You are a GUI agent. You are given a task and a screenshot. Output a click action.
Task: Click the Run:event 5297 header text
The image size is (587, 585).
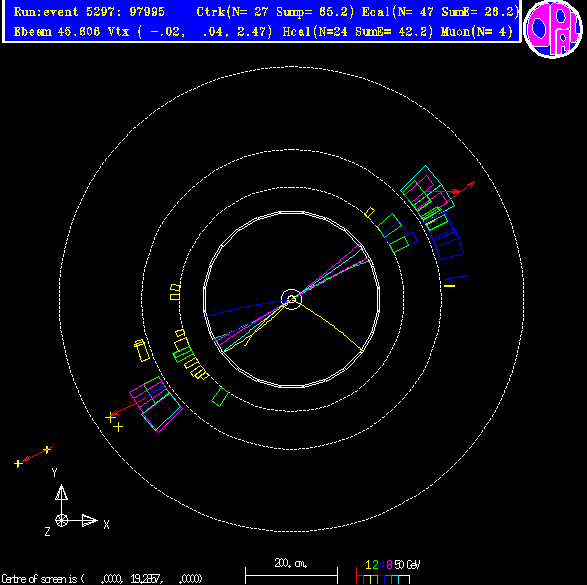(89, 12)
